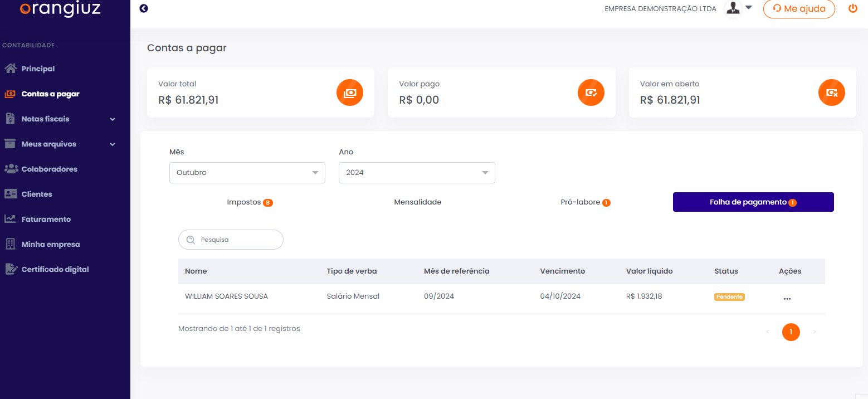Select Contas a pagar in sidebar
The image size is (868, 399).
tap(50, 94)
